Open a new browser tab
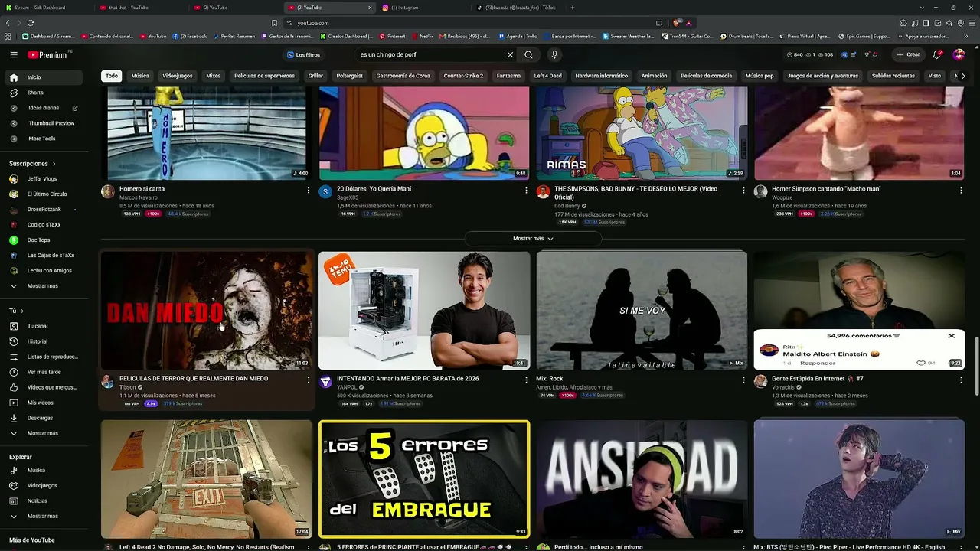 click(573, 8)
